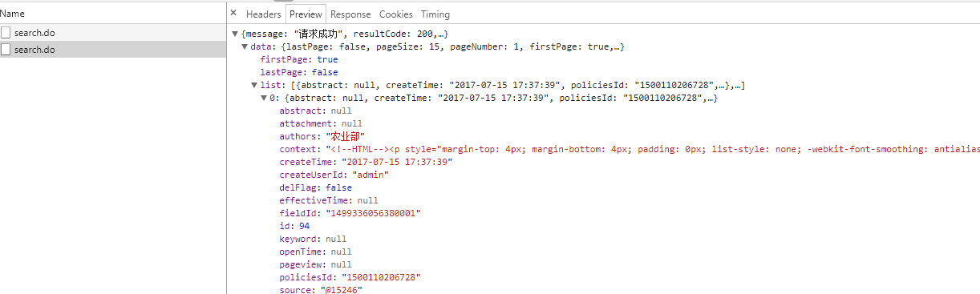
Task: Select the second search.do file icon
Action: 6,50
